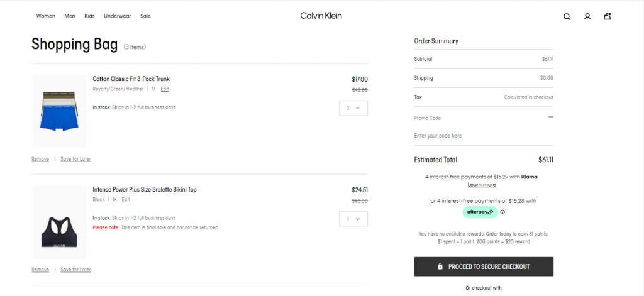Open quantity dropdown for Bralette Bikini Top

click(353, 219)
